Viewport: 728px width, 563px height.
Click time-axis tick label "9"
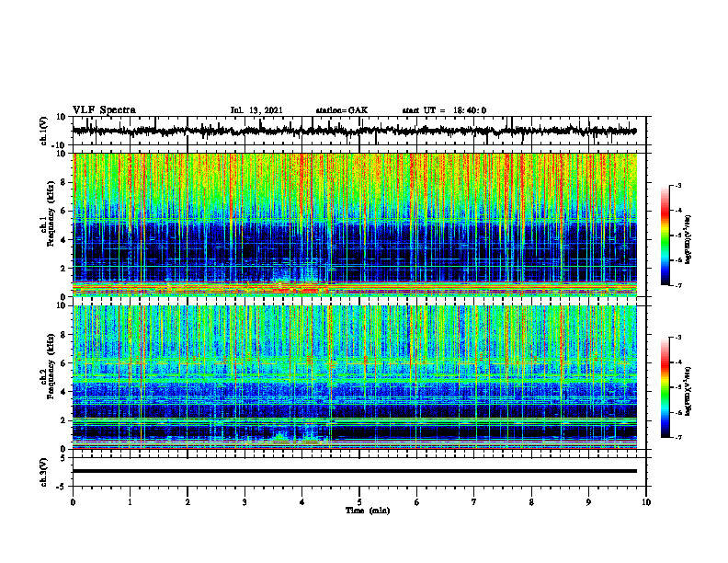click(x=588, y=502)
